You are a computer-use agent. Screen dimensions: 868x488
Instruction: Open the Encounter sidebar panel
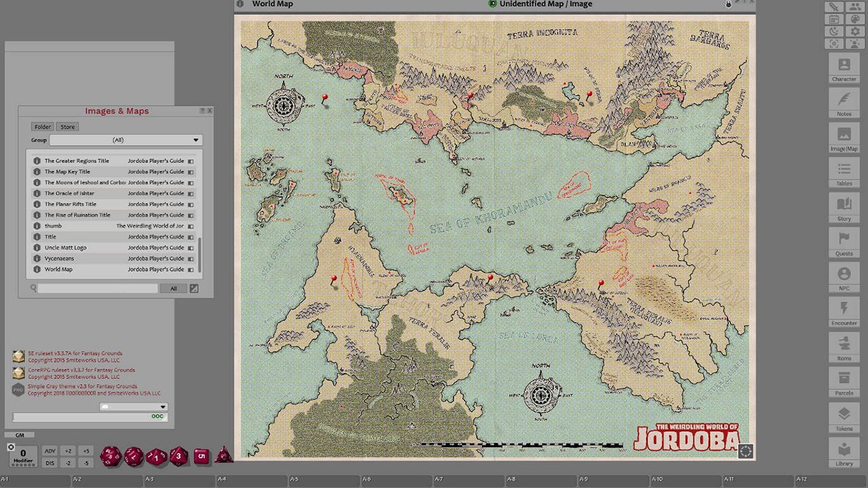[x=844, y=312]
